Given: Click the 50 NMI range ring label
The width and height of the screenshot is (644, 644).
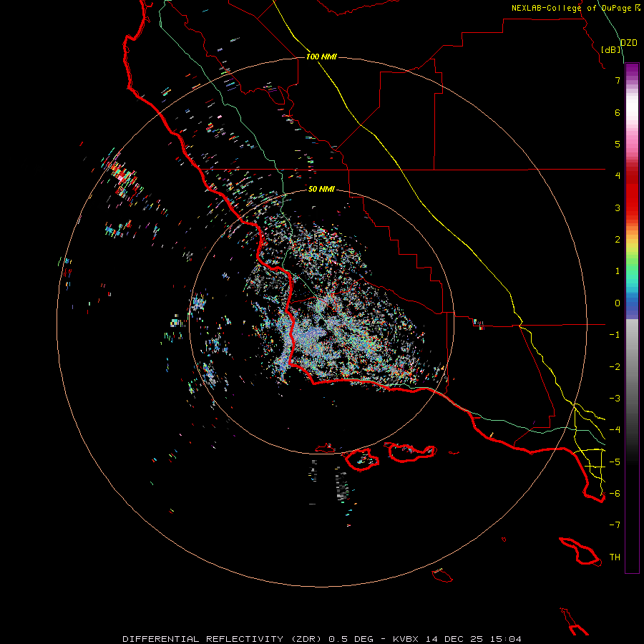Looking at the screenshot, I should pyautogui.click(x=321, y=189).
